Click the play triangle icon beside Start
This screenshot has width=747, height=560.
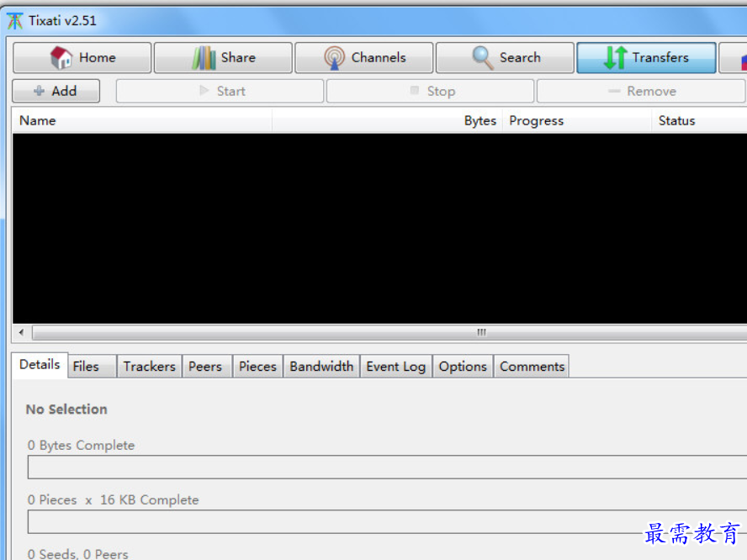[204, 91]
